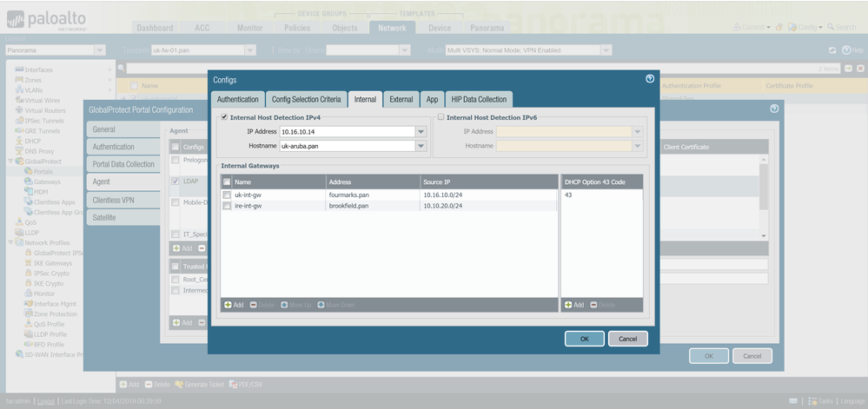Cancel the Configs dialog
The image size is (868, 409).
point(627,339)
